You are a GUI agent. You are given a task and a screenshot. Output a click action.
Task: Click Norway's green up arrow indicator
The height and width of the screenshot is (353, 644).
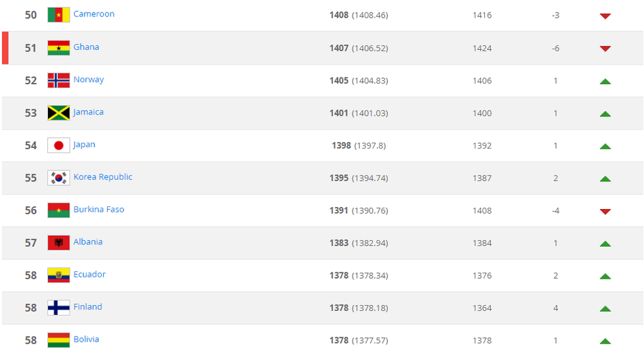pyautogui.click(x=605, y=82)
